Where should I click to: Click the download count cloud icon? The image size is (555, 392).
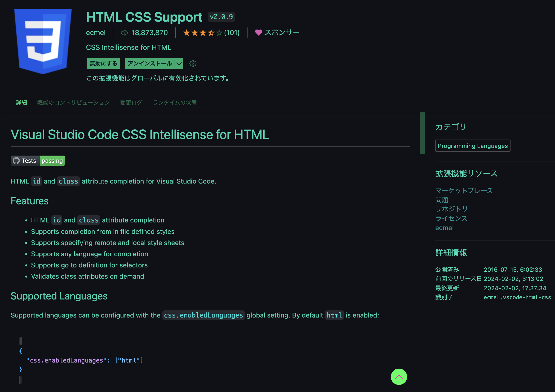click(124, 33)
